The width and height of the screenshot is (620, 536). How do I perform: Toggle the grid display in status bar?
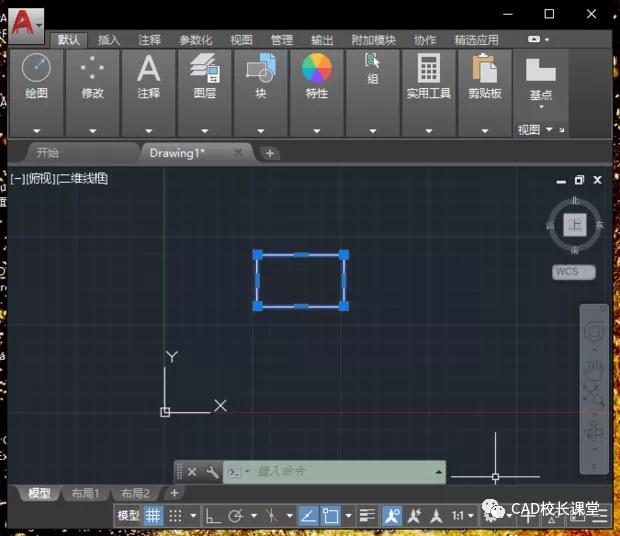click(153, 516)
